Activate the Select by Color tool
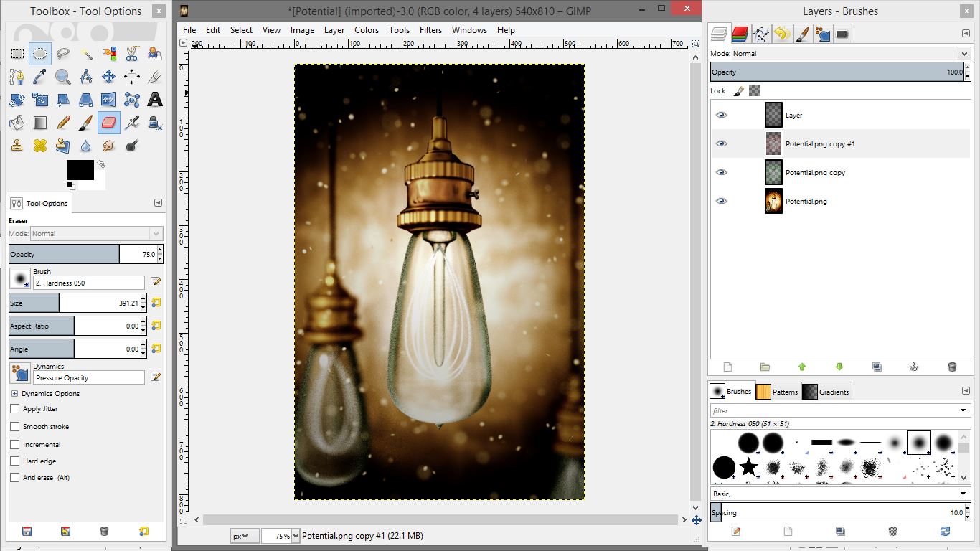 (109, 54)
